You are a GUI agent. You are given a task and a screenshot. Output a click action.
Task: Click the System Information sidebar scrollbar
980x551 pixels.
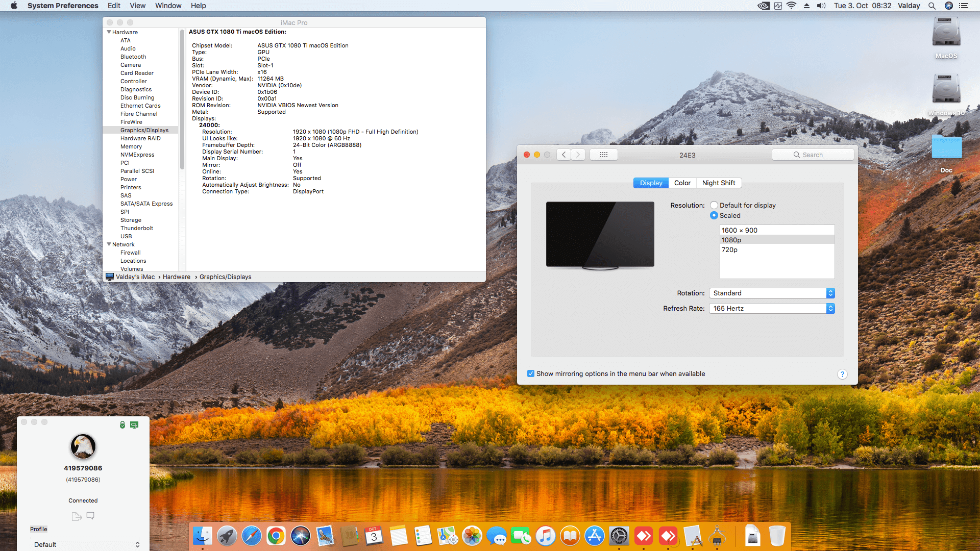click(182, 99)
